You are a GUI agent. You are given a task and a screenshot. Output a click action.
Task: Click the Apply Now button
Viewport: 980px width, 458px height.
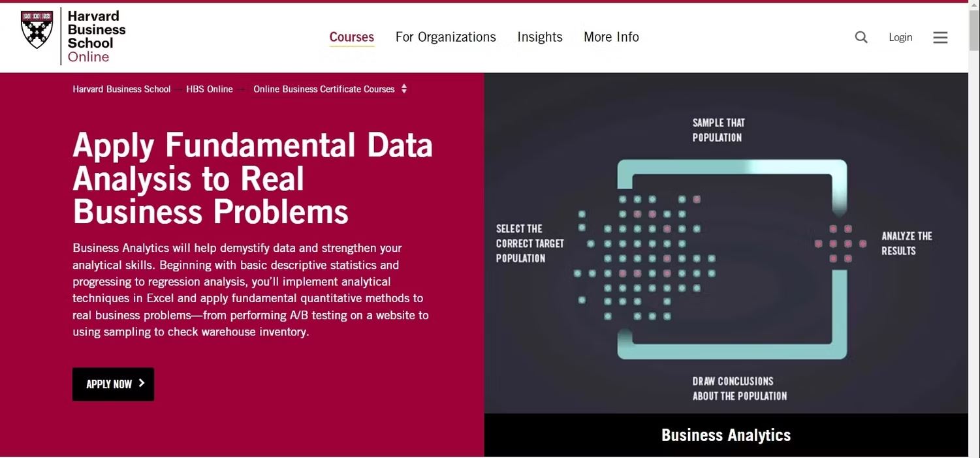pyautogui.click(x=113, y=384)
